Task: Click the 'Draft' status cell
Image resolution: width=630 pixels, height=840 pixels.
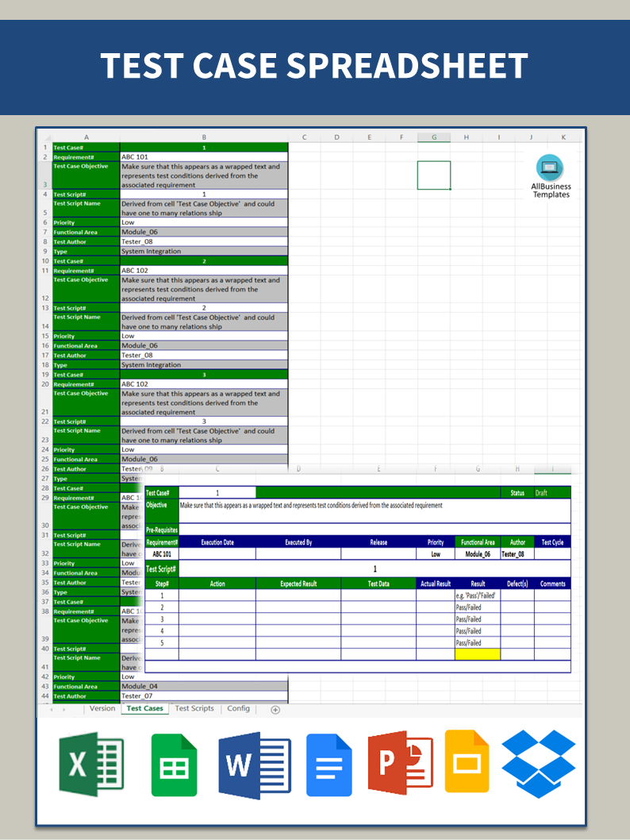Action: pyautogui.click(x=552, y=493)
